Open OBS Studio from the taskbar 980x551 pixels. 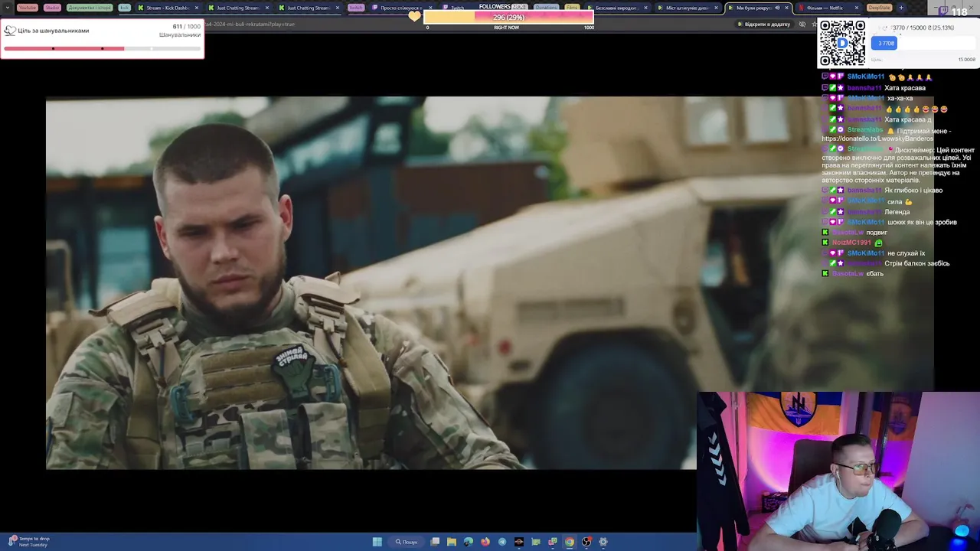click(x=586, y=542)
